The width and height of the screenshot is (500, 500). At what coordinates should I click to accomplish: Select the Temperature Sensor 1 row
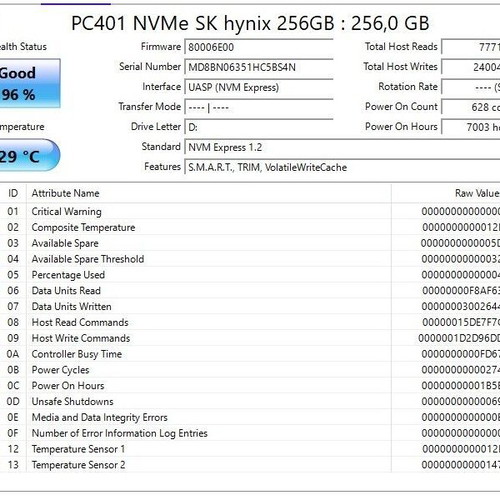250,449
